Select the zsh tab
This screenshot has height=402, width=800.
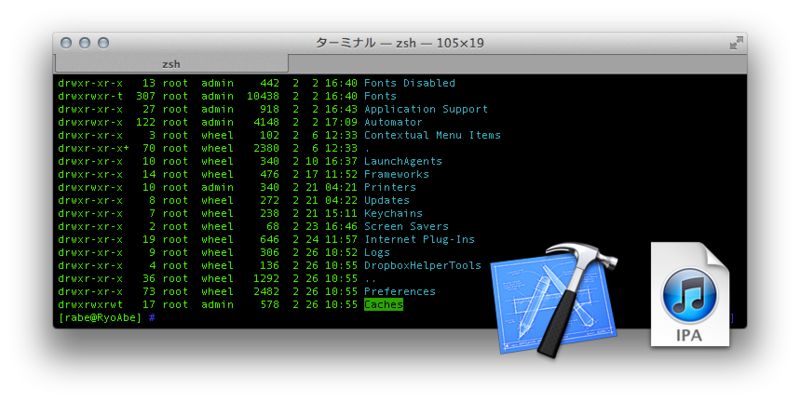coord(171,64)
